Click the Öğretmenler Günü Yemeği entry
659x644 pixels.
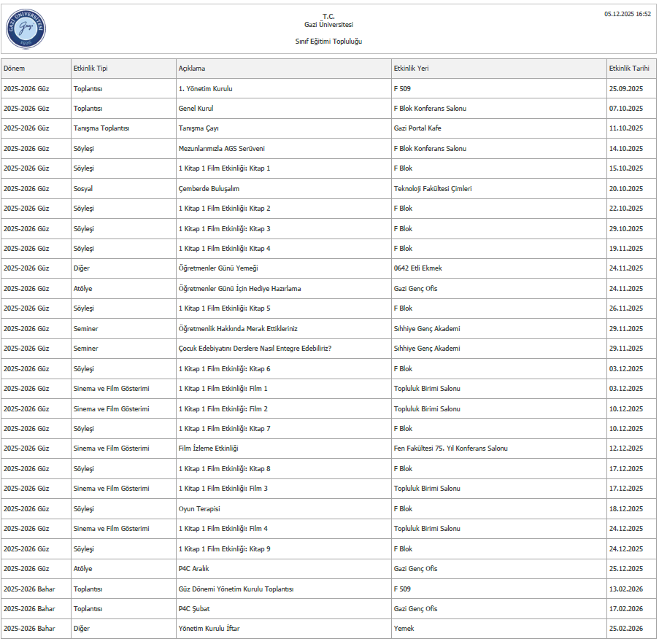[x=218, y=268]
